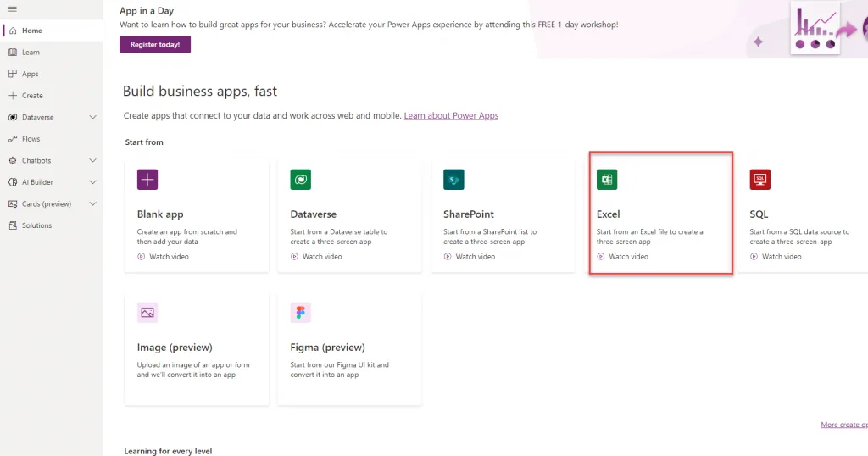Click AI Builder label in the sidebar
This screenshot has height=456, width=868.
[x=37, y=182]
